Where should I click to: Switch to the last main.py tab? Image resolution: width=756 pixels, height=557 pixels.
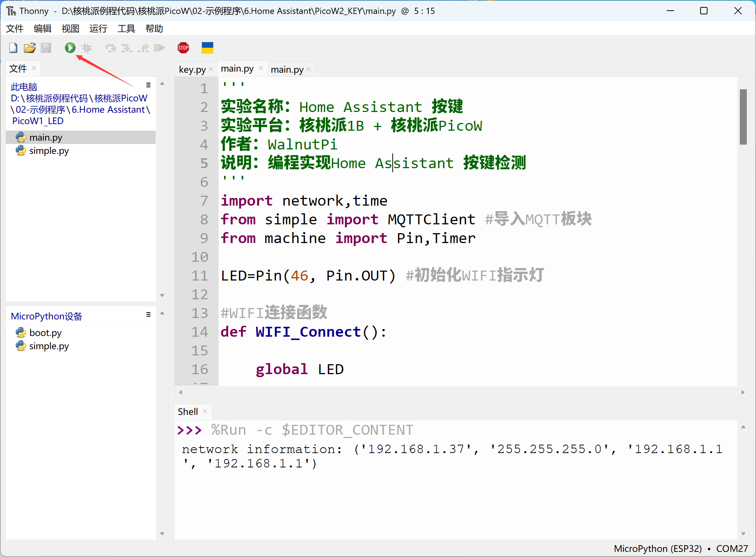pos(287,69)
